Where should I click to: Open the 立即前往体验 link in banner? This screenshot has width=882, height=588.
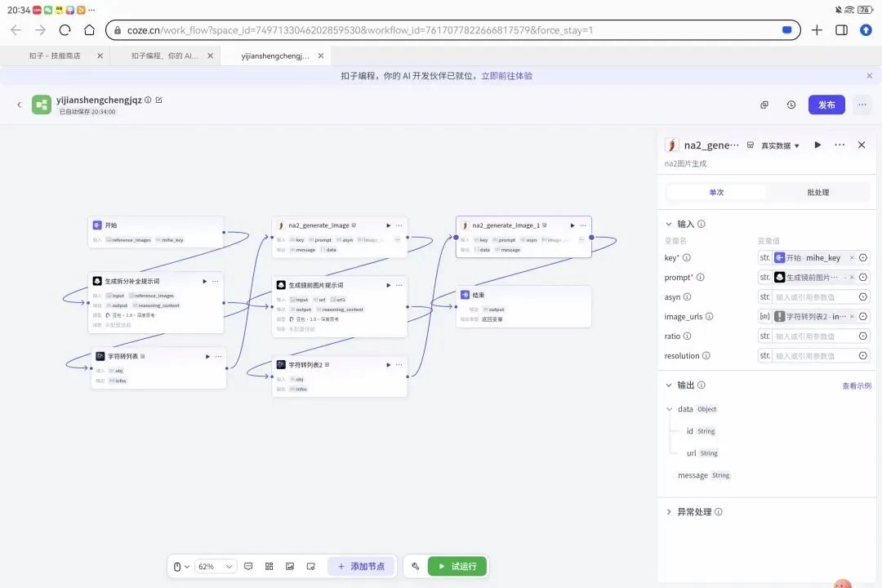(506, 76)
